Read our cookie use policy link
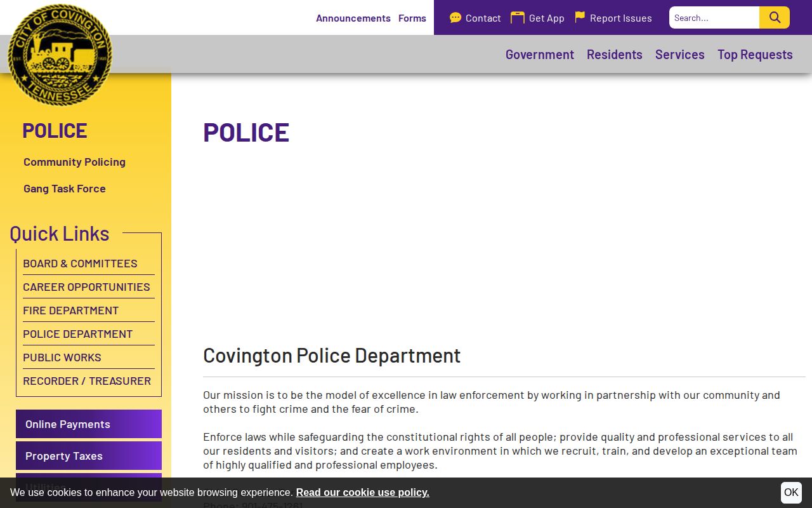The width and height of the screenshot is (812, 508). pyautogui.click(x=362, y=493)
